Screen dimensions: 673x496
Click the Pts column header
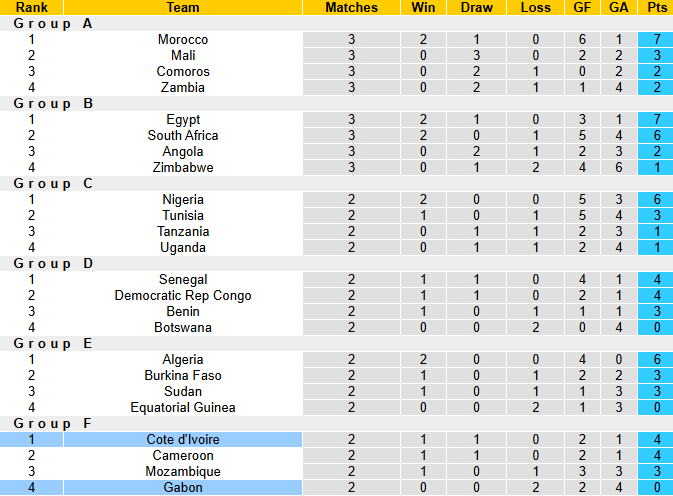(656, 7)
